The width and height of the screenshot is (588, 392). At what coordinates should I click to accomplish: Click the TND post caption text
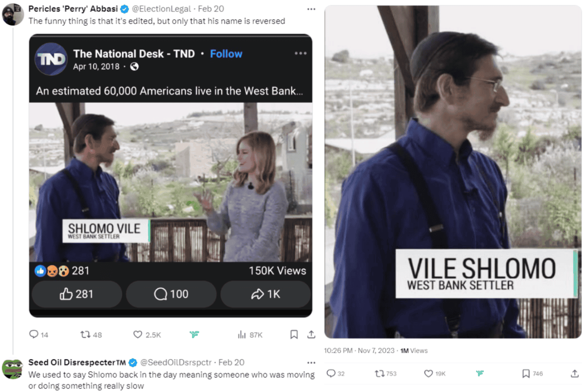point(170,91)
